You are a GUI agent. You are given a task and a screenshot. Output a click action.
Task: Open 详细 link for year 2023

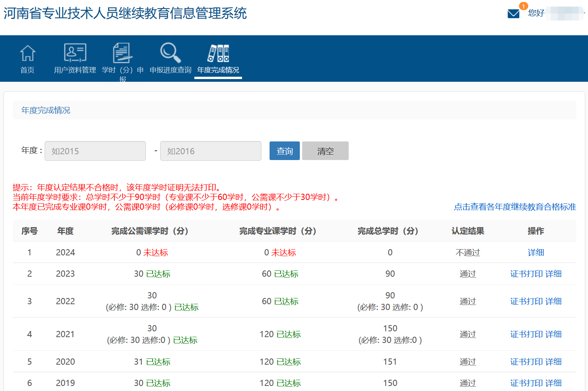pos(553,274)
